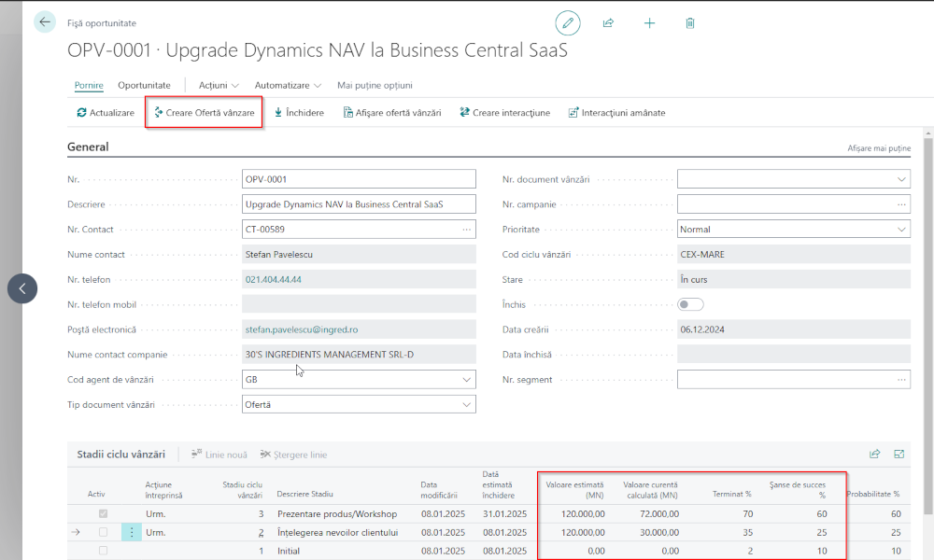Expand the left side panel chevron
Viewport: 934px width, 560px height.
click(x=22, y=288)
